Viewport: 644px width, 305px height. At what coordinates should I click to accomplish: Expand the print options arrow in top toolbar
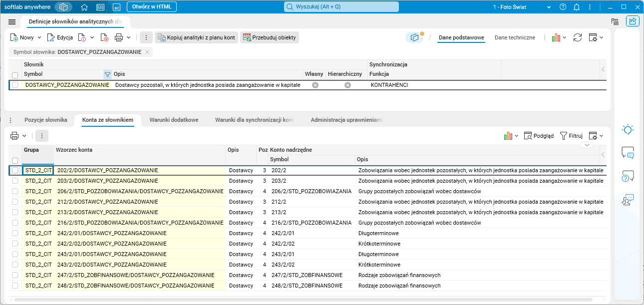(x=128, y=37)
